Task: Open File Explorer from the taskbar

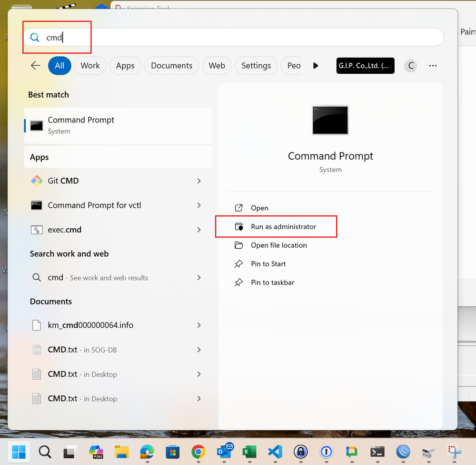Action: pyautogui.click(x=121, y=452)
